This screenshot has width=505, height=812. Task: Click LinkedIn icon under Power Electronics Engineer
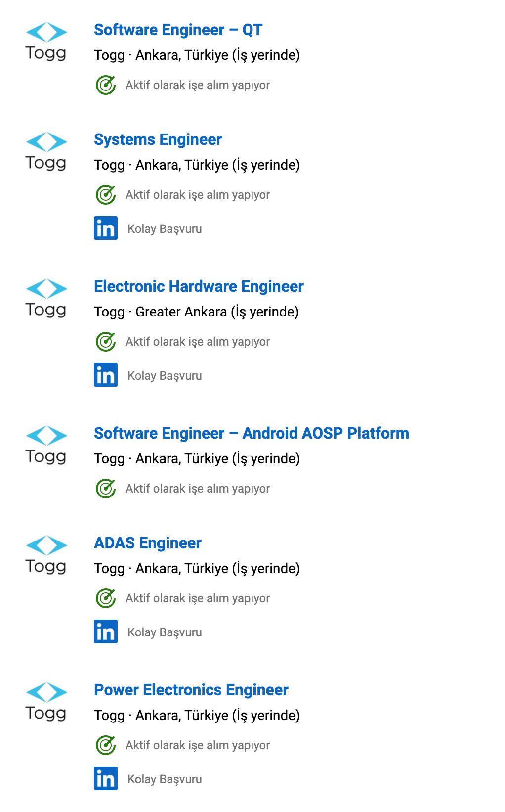pyautogui.click(x=106, y=778)
